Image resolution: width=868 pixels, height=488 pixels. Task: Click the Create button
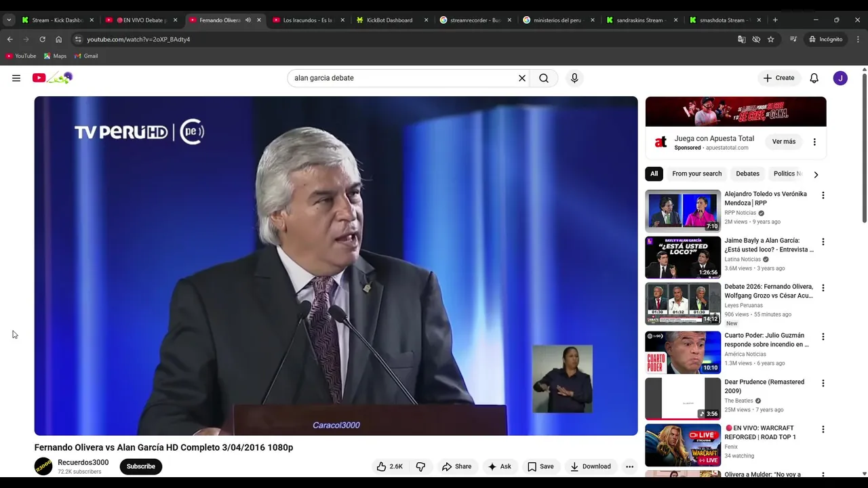click(x=778, y=78)
